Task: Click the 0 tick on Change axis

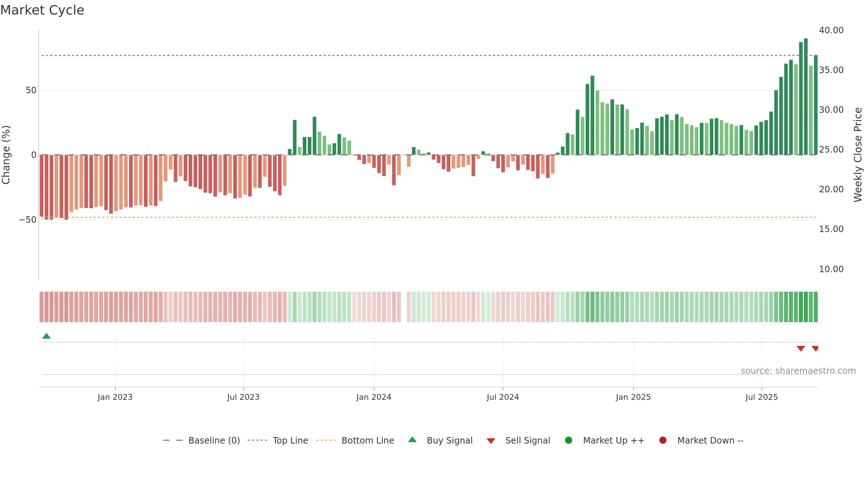Action: (34, 155)
